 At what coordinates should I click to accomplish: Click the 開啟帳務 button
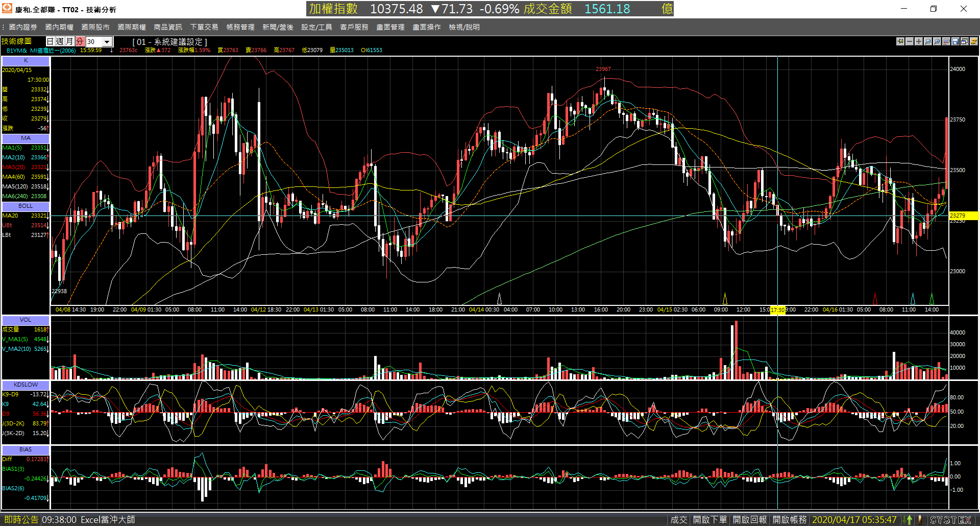point(789,520)
